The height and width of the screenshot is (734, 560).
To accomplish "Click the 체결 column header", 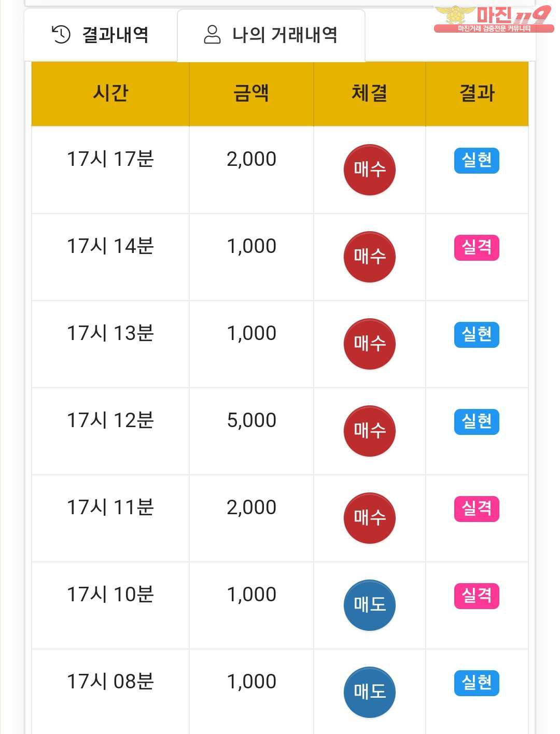I will pyautogui.click(x=369, y=94).
